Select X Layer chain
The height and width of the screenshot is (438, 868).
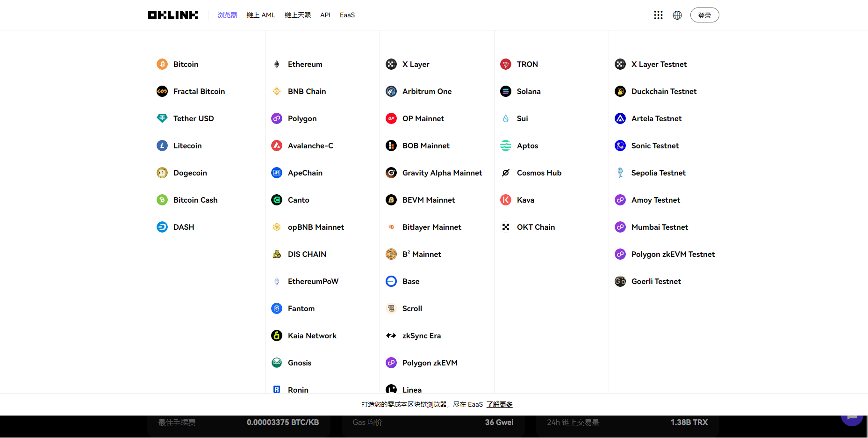[416, 64]
